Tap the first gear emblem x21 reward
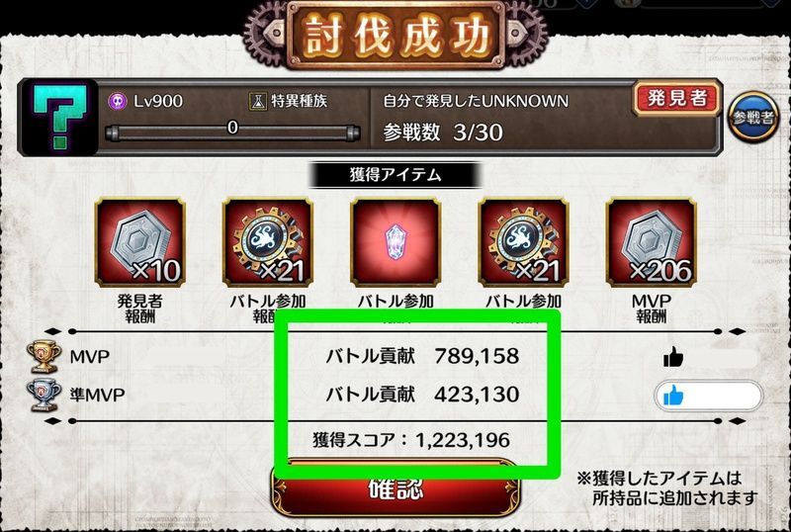The image size is (791, 532). click(x=268, y=243)
